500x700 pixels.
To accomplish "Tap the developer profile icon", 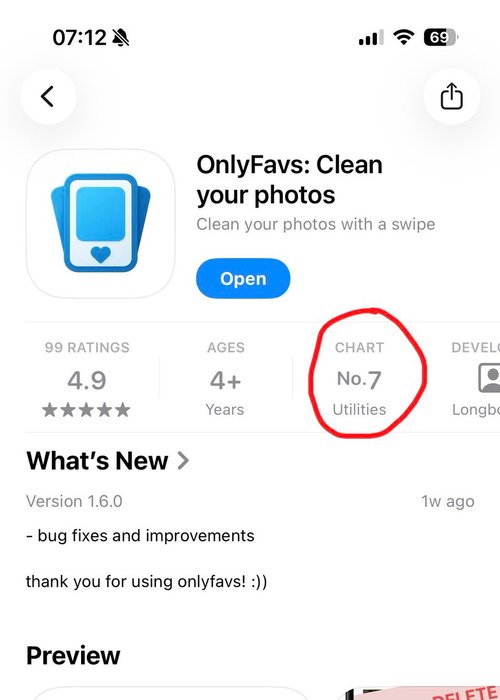I will pos(489,378).
